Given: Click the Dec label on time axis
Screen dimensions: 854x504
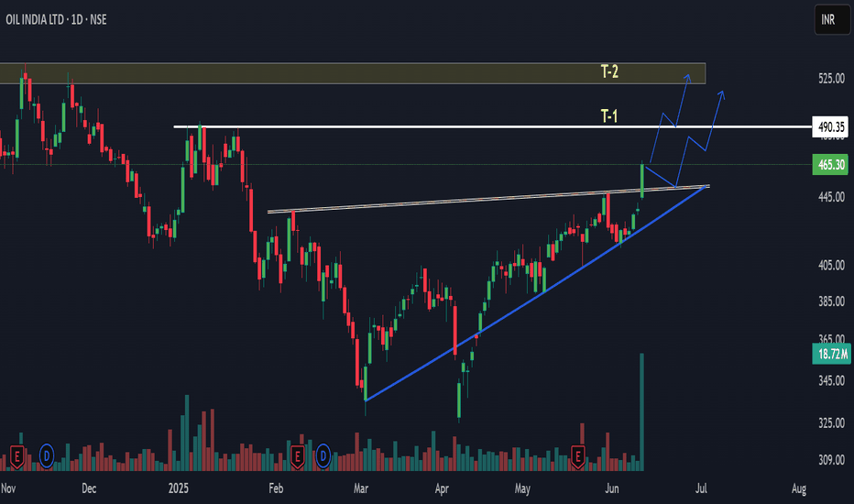Looking at the screenshot, I should pyautogui.click(x=89, y=488).
